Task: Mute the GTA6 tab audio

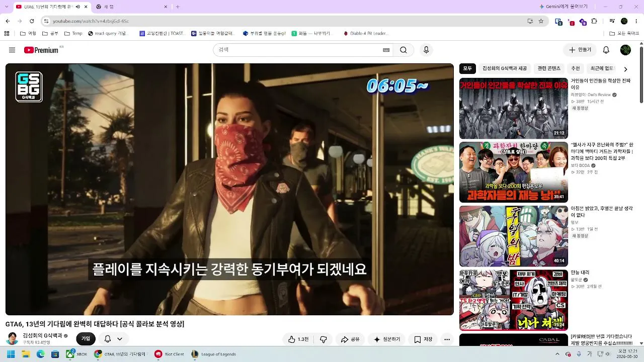Action: click(x=77, y=7)
